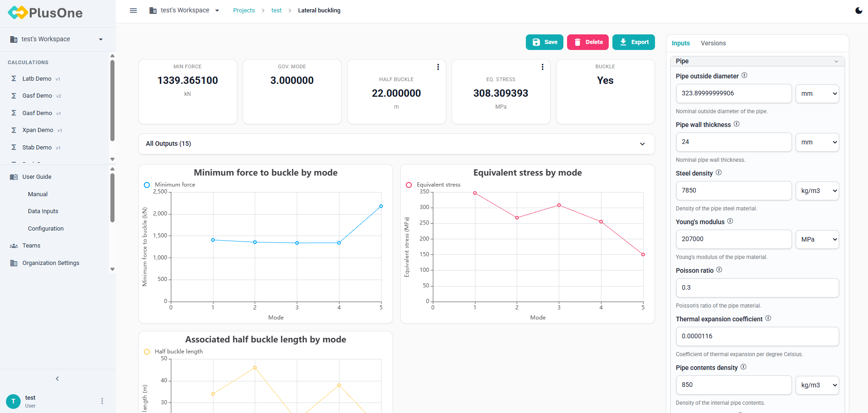Open Configuration guide page
Screen dimensions: 868x413
(x=46, y=229)
